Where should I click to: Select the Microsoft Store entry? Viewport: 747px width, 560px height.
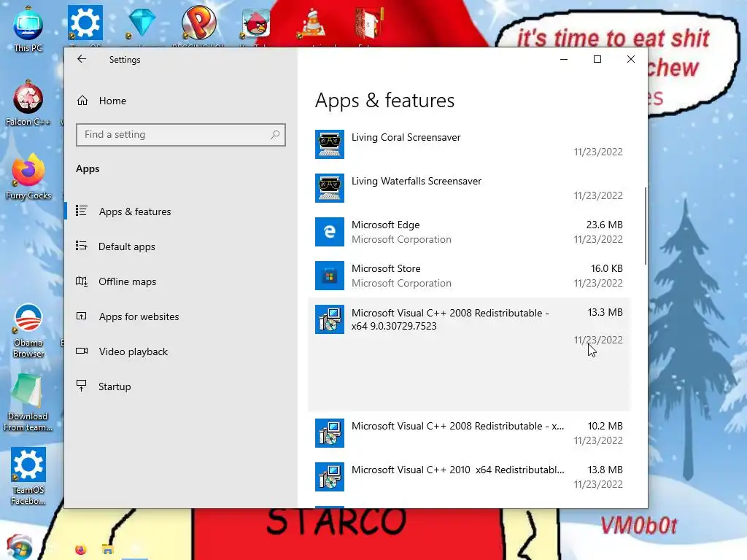point(469,276)
